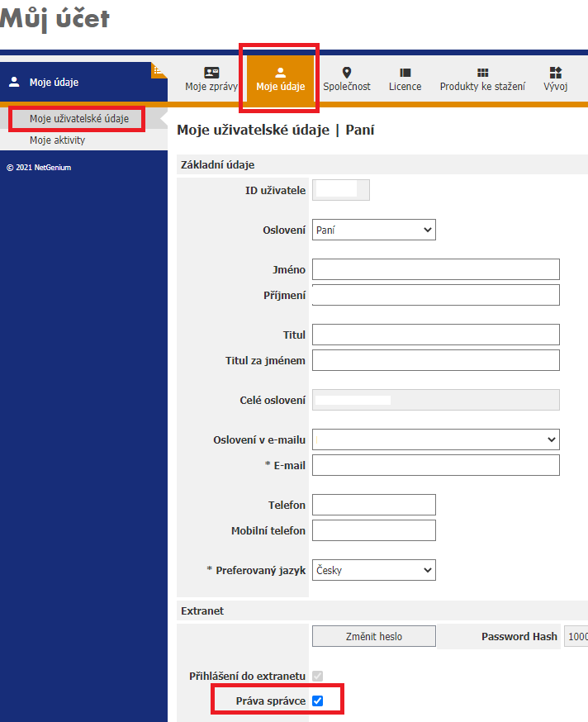This screenshot has width=588, height=722.
Task: Click the Moje uživatelské údaje | Paní heading
Action: 275,131
